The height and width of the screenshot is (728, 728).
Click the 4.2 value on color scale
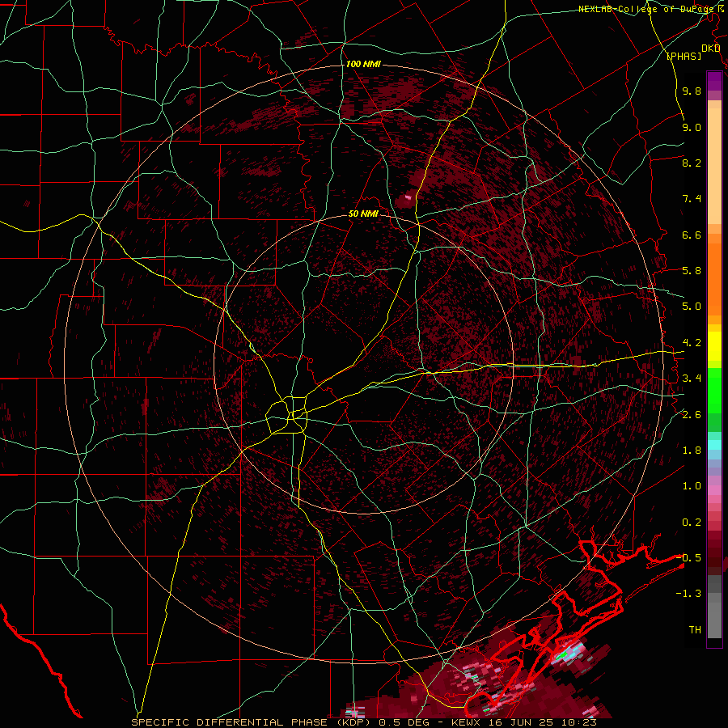(692, 343)
